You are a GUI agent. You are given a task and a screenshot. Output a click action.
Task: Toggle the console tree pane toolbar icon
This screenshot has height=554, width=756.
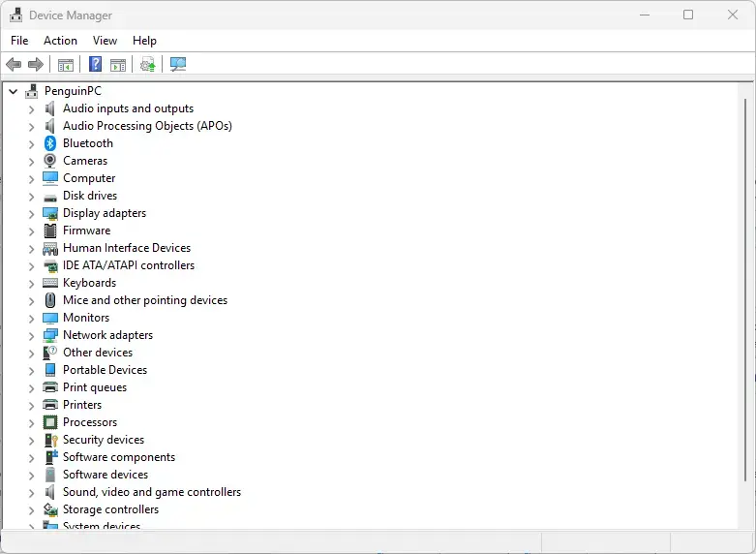[x=66, y=65]
